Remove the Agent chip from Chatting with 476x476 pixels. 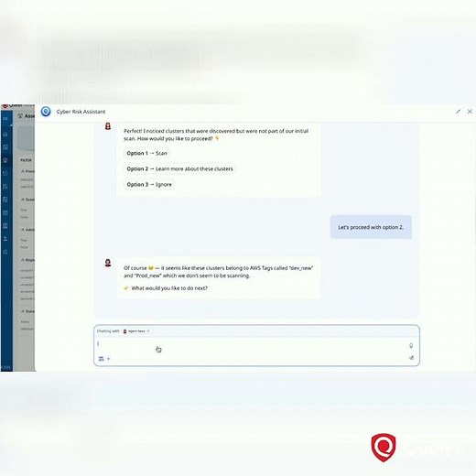point(148,331)
